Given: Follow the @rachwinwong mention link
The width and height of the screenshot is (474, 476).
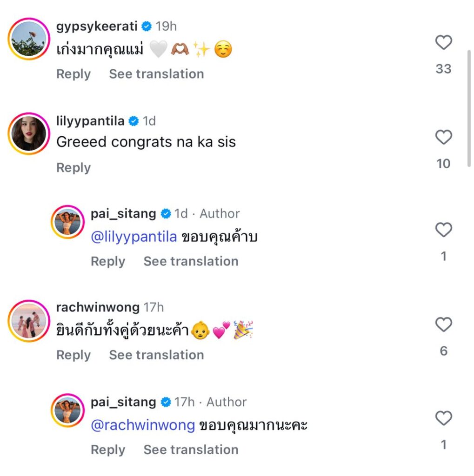Looking at the screenshot, I should point(143,425).
